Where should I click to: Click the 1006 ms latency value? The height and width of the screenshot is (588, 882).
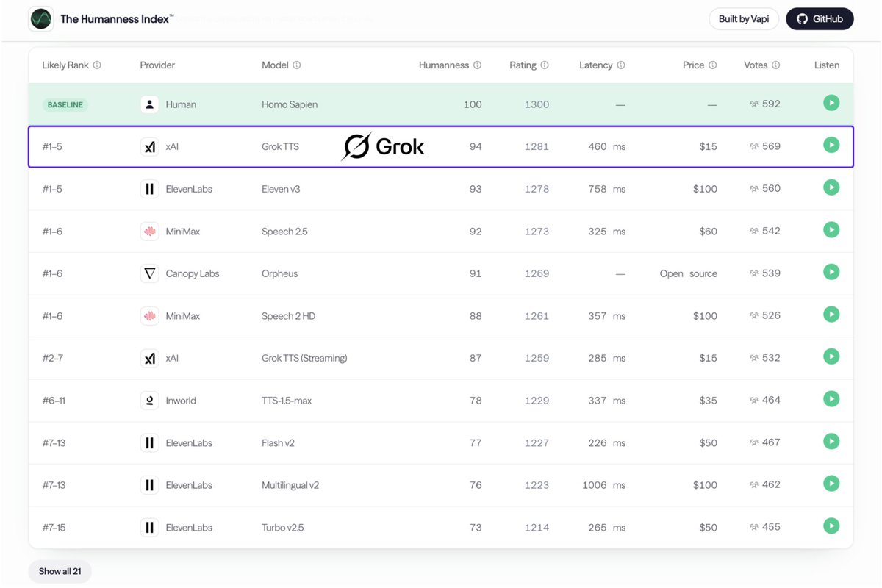coord(603,485)
